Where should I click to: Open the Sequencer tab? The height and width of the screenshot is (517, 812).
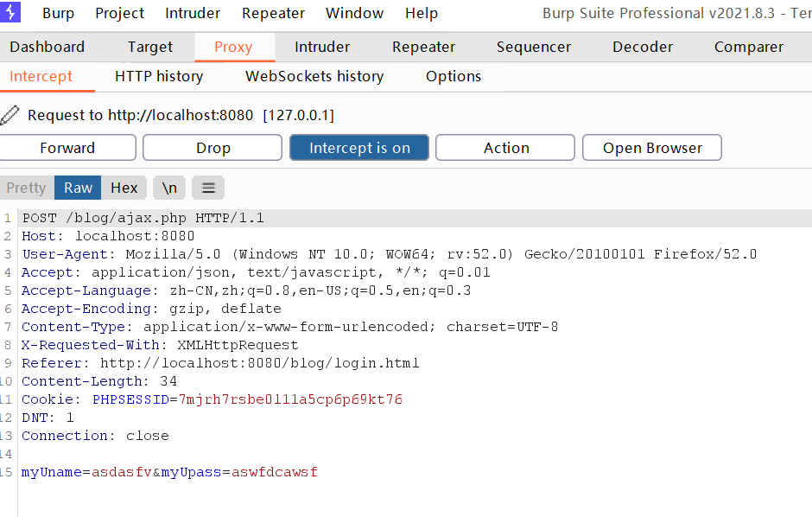534,48
